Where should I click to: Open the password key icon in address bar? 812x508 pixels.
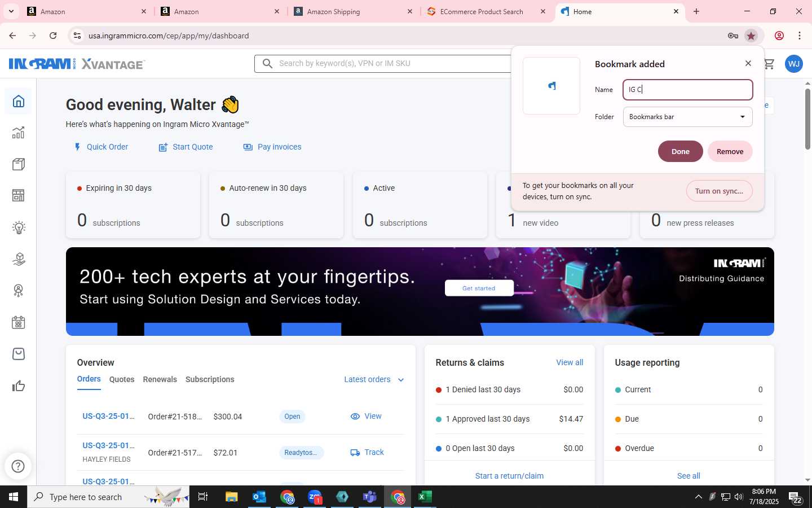pyautogui.click(x=733, y=36)
